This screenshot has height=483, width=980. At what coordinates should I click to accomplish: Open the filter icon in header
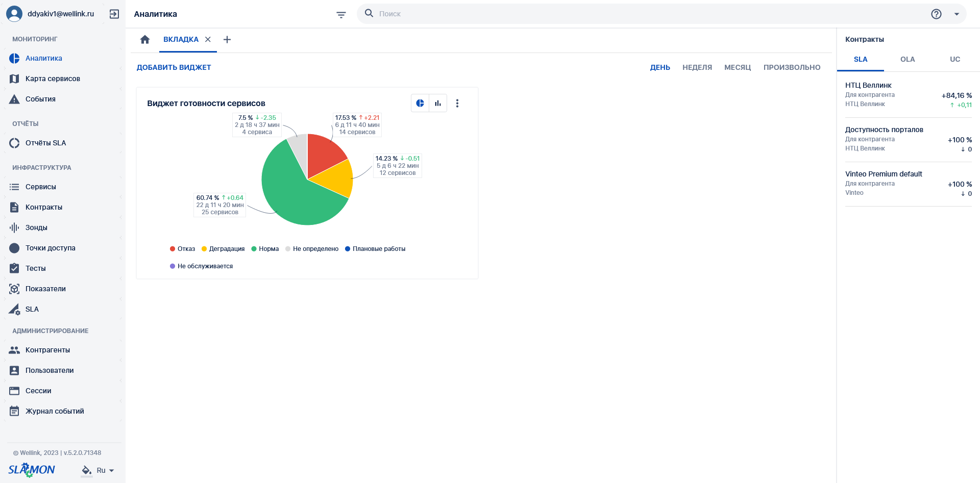(341, 15)
